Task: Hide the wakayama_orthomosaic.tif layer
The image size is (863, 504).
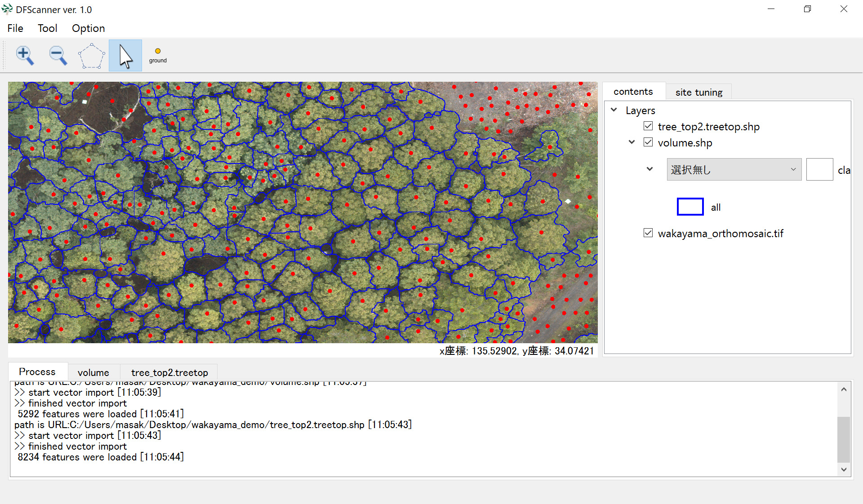Action: (648, 233)
